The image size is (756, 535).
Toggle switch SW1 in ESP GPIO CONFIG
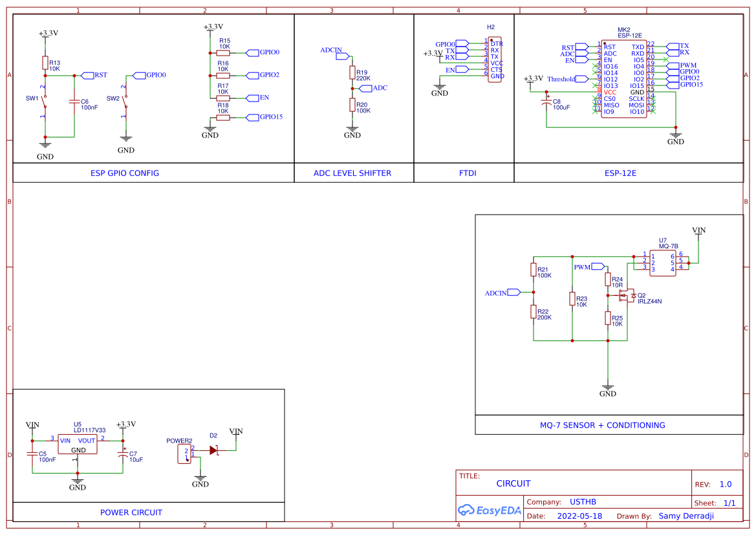(x=45, y=100)
